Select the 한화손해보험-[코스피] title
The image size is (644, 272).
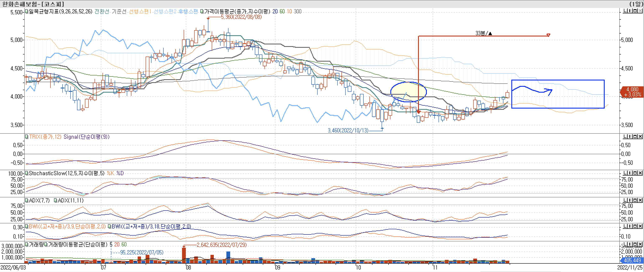coord(33,4)
